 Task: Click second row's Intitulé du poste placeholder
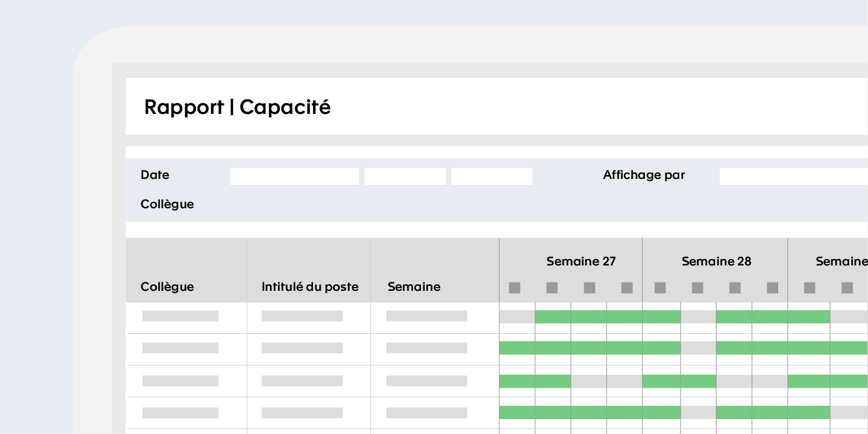(302, 348)
